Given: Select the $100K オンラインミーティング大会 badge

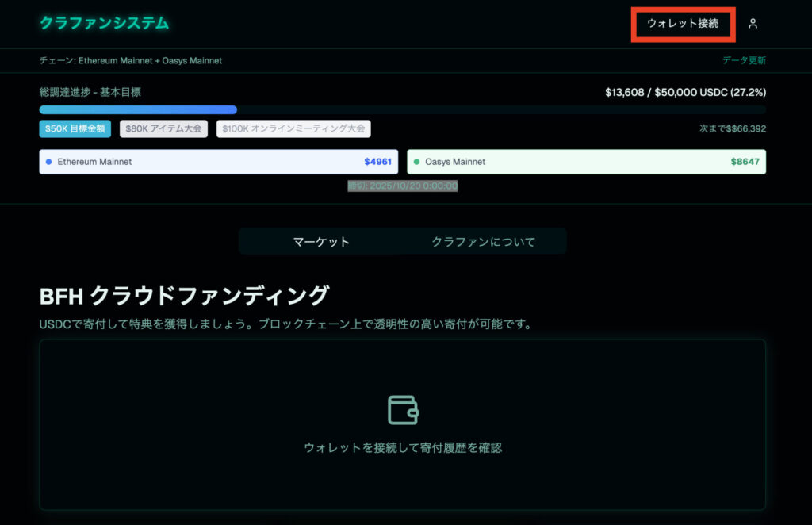Looking at the screenshot, I should click(x=293, y=128).
